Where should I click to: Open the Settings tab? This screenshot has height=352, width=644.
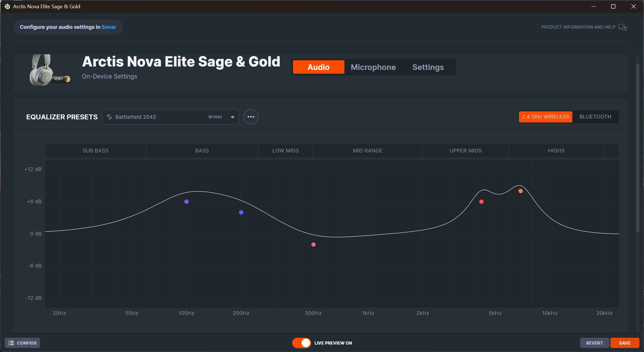click(428, 67)
